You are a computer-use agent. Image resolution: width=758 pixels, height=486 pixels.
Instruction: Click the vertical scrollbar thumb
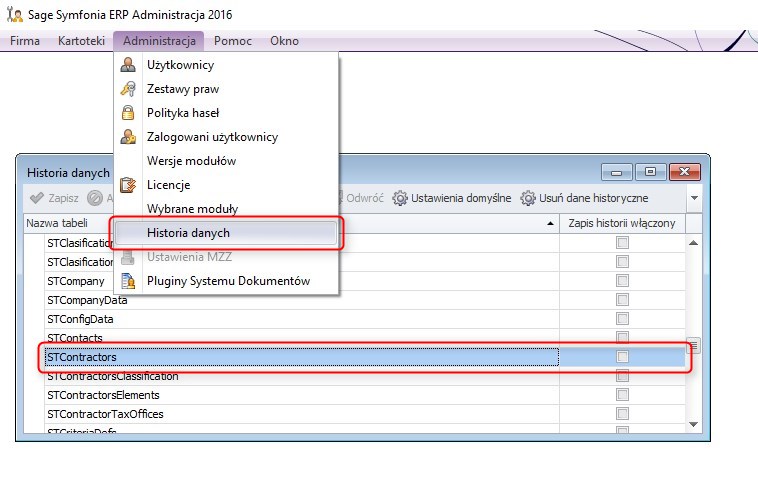(x=693, y=346)
